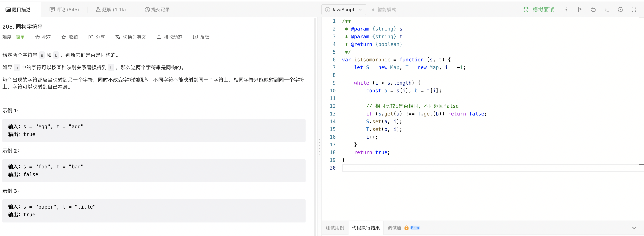Start mock interview with the alarm clock icon
The height and width of the screenshot is (236, 644).
526,10
